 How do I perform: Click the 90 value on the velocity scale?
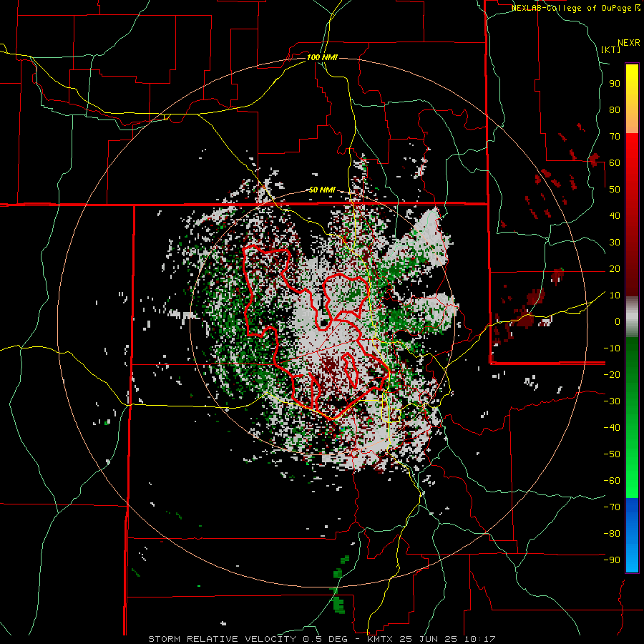tap(615, 84)
